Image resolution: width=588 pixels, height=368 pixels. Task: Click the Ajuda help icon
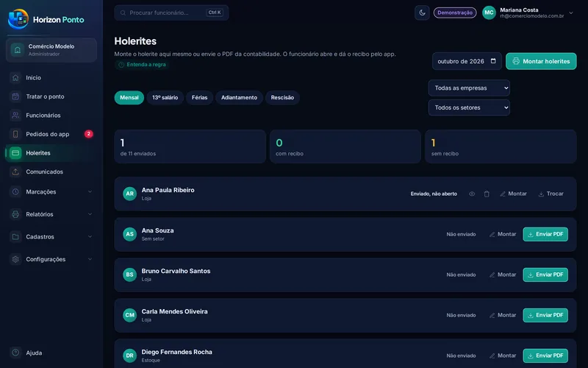15,353
